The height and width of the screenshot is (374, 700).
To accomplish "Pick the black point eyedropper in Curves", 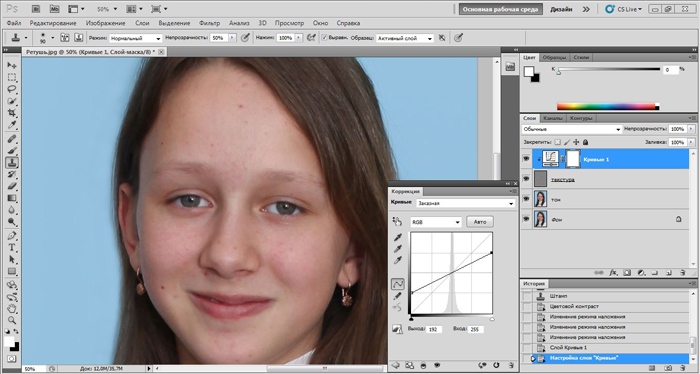I will 397,237.
